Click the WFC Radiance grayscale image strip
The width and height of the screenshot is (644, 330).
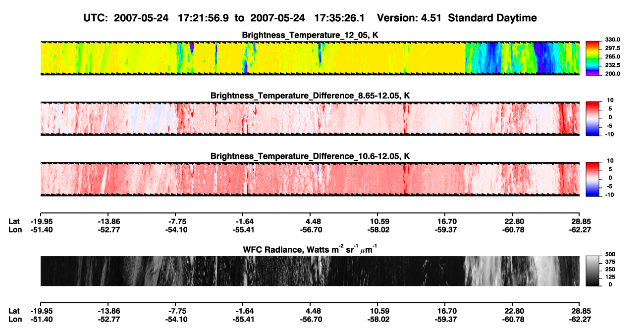point(310,271)
